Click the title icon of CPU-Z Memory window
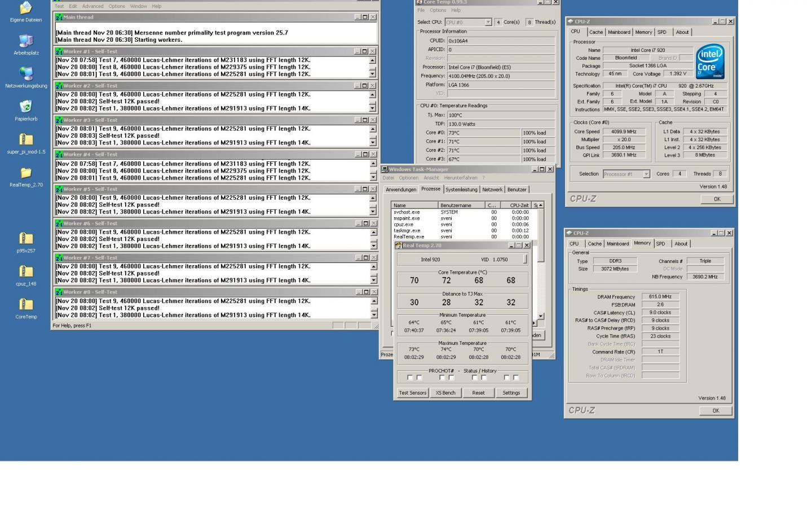 tap(570, 233)
